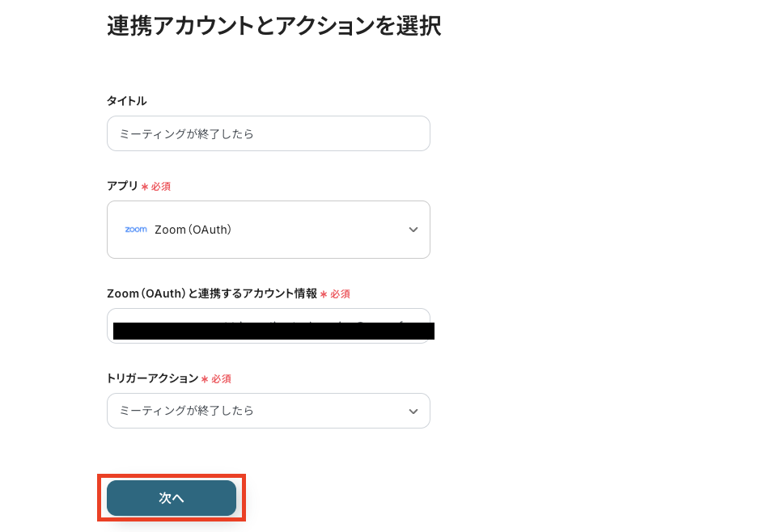The image size is (780, 532).
Task: Open the Zoom (OAuth) app selection dropdown
Action: [x=269, y=230]
